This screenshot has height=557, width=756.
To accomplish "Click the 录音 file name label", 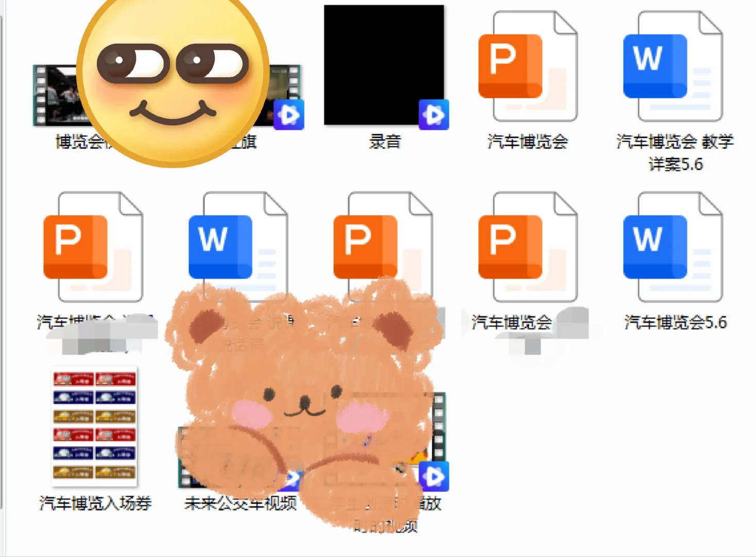I will (385, 140).
